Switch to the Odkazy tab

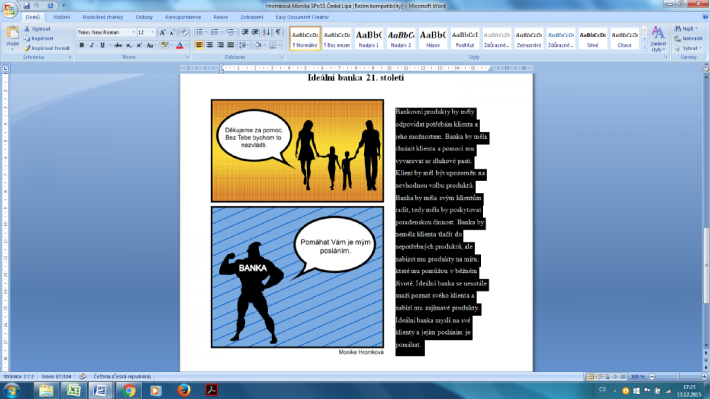(144, 17)
